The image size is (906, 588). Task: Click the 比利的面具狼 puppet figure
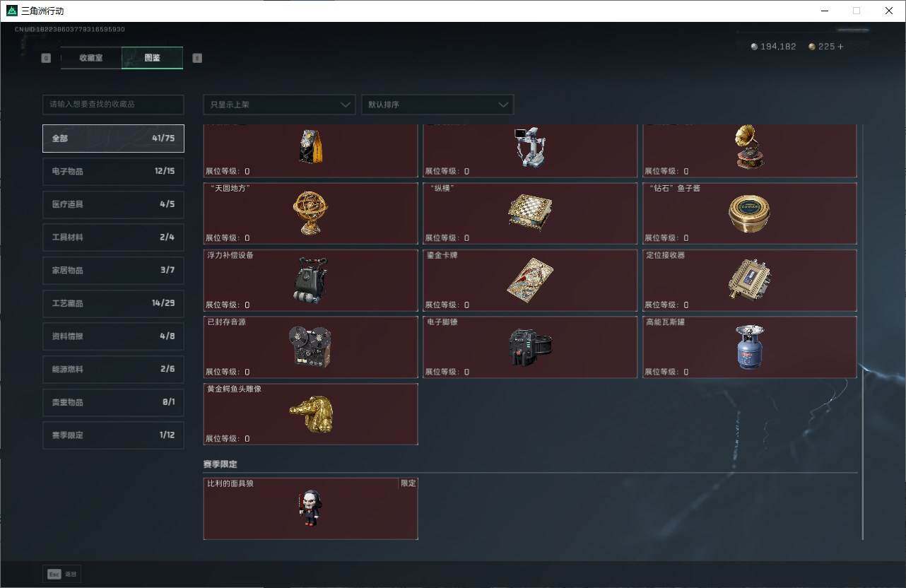[310, 507]
